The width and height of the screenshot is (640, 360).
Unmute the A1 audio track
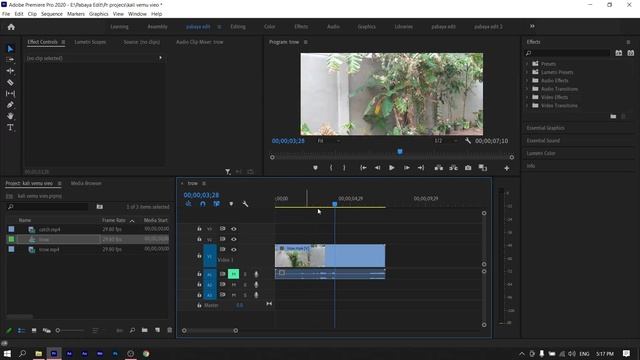(233, 274)
